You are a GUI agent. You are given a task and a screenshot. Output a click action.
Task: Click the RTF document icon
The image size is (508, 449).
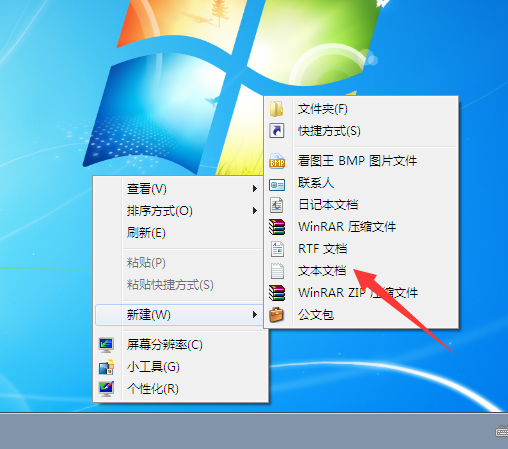[x=277, y=249]
